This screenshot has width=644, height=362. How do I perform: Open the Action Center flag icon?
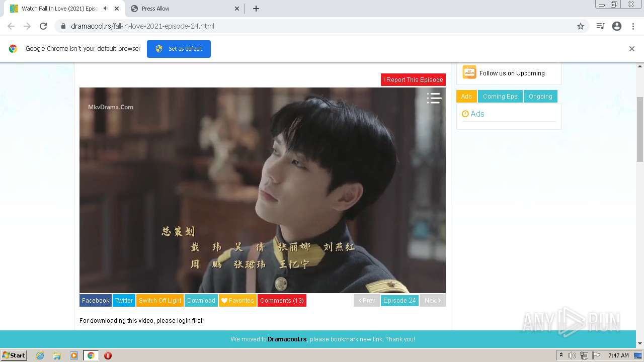click(596, 355)
